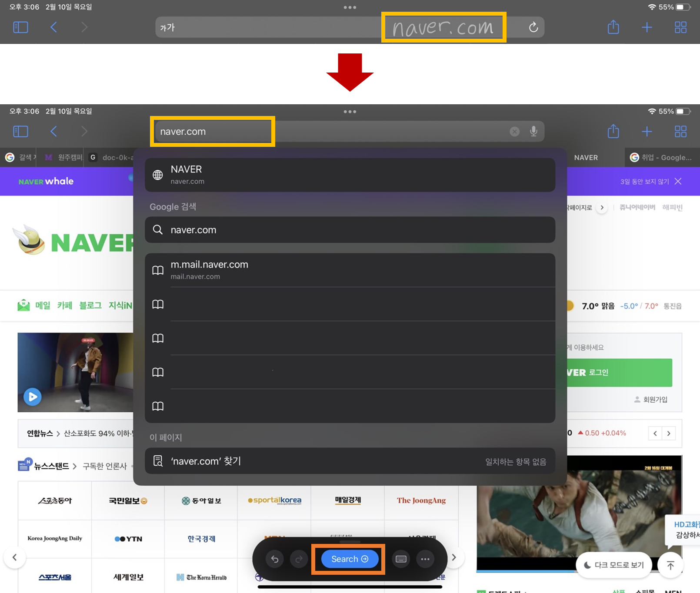Open The JoongAng press tile

[421, 500]
